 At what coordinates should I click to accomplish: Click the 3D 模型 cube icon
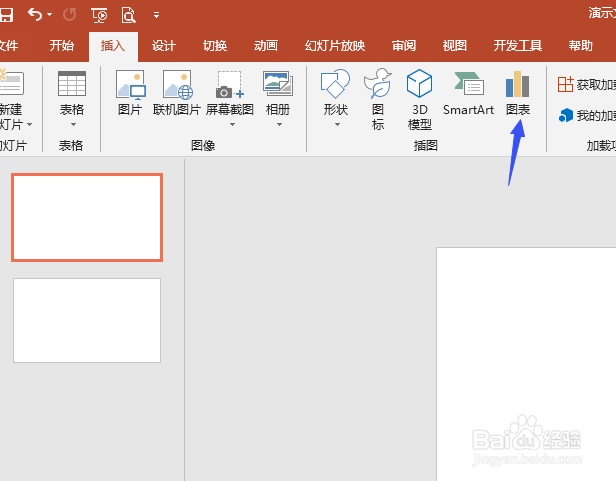pyautogui.click(x=419, y=83)
